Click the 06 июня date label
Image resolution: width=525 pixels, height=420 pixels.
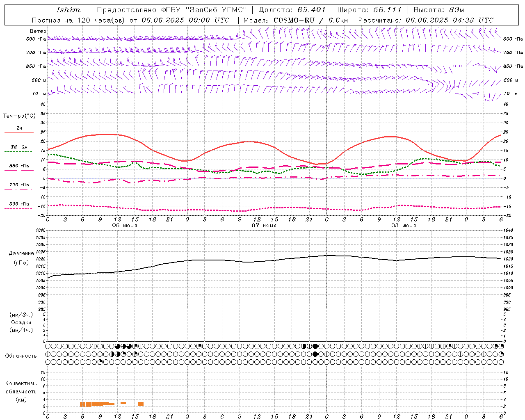(x=125, y=226)
